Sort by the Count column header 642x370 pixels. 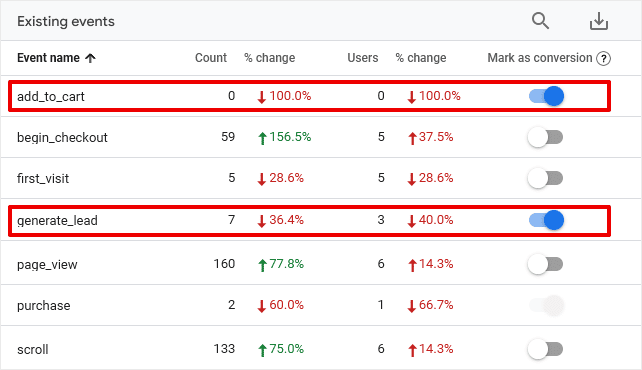210,58
